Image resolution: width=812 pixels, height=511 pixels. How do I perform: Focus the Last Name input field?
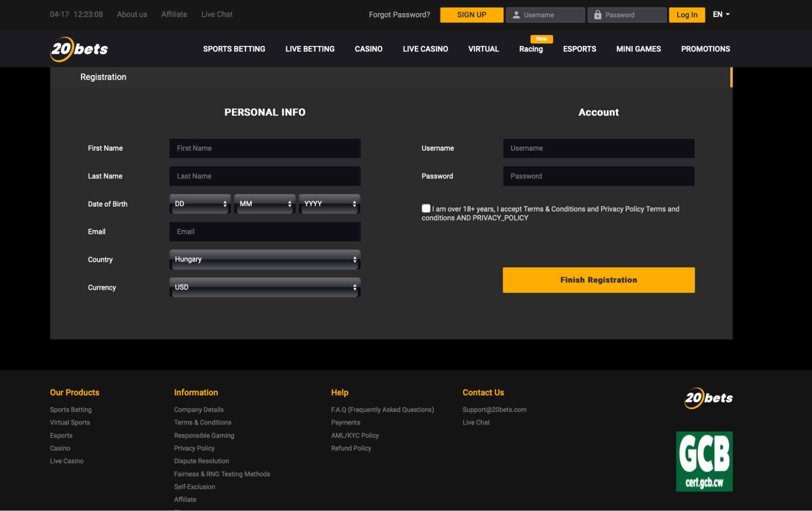point(265,176)
